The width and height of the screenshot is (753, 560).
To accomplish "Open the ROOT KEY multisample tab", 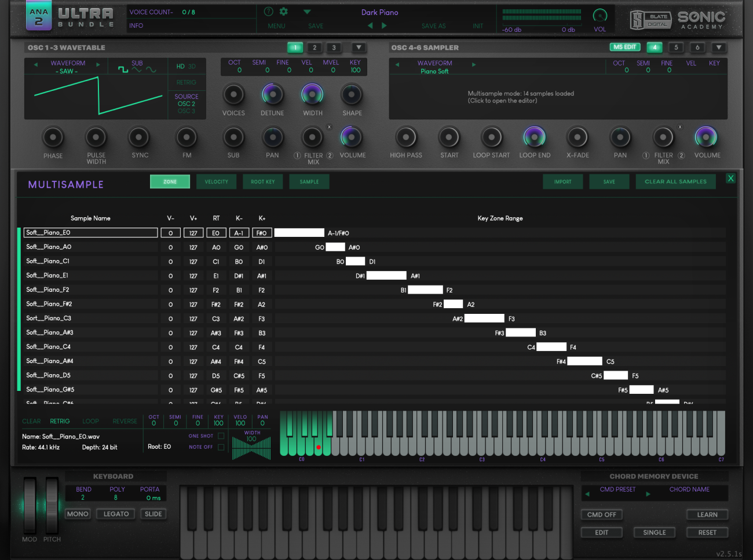I will (x=263, y=182).
